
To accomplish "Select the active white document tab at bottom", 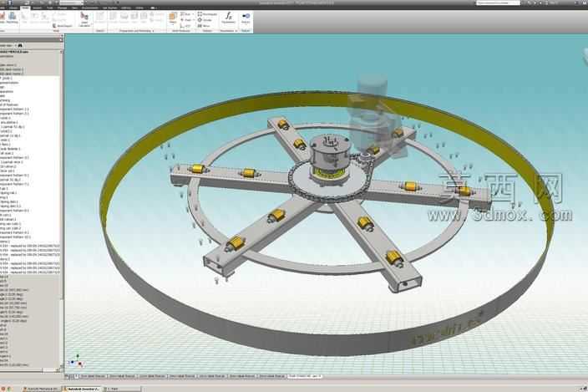I will pyautogui.click(x=305, y=376).
